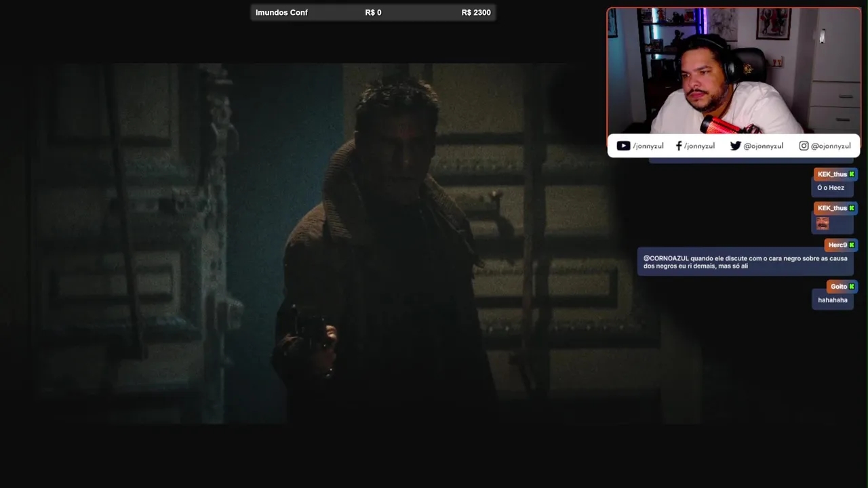Click the 'R$ 0' amount in top bar
Screen dimensions: 868x488
373,12
